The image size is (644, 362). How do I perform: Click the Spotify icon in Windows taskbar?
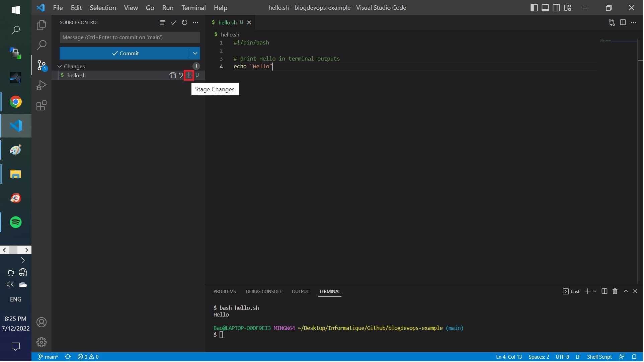(x=16, y=222)
